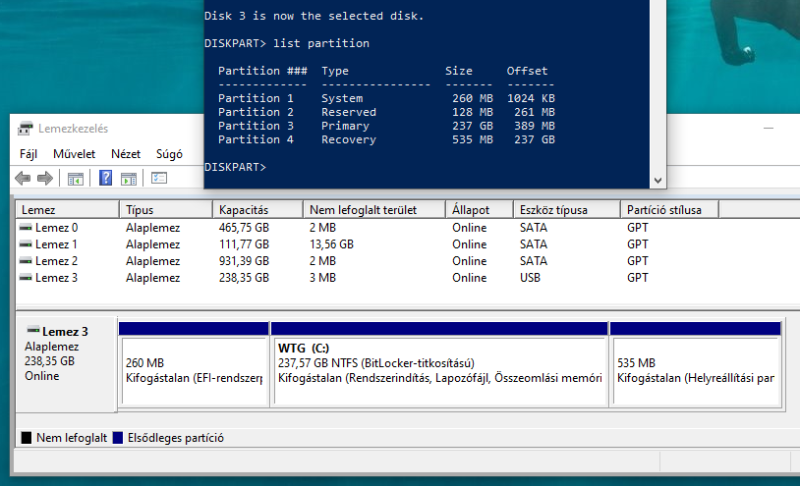800x486 pixels.
Task: Click 238,35 GB capacity in Lemez 3 row
Action: [244, 278]
